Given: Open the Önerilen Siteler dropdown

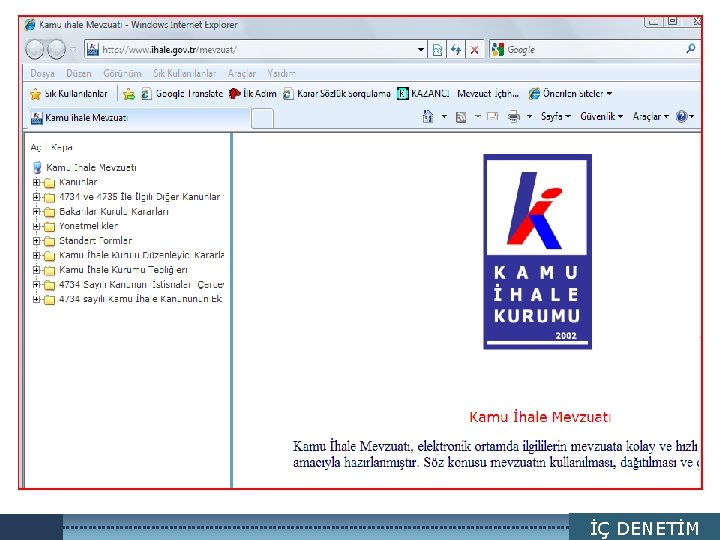Looking at the screenshot, I should pos(570,94).
